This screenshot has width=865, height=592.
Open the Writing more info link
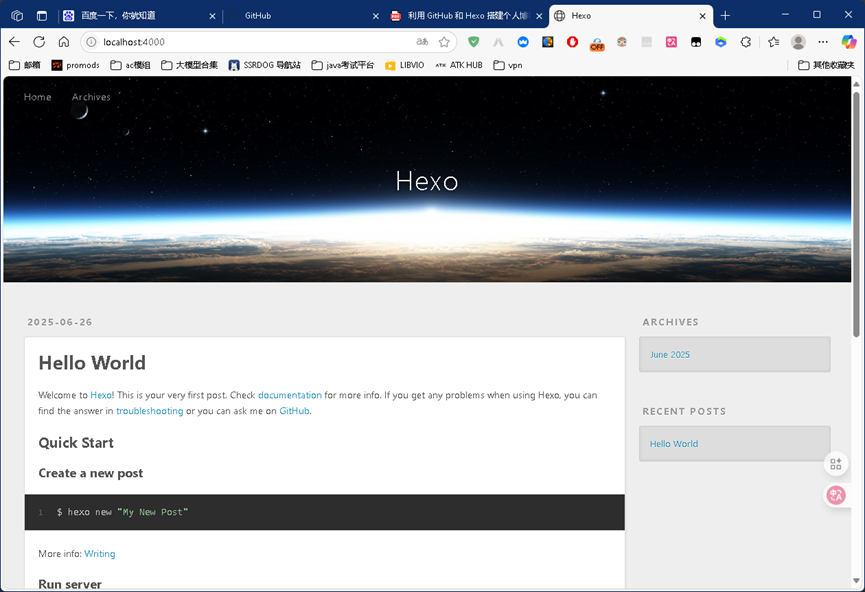tap(100, 554)
